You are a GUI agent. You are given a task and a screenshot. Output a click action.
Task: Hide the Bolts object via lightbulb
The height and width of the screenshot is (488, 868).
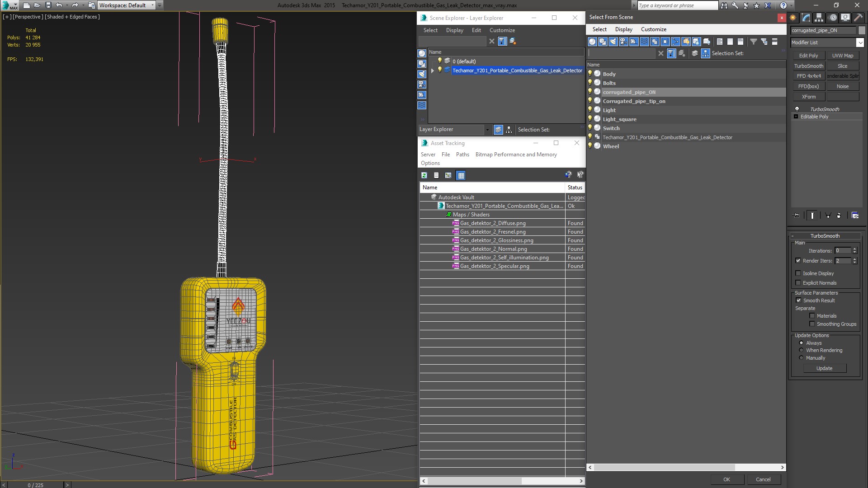(x=590, y=83)
